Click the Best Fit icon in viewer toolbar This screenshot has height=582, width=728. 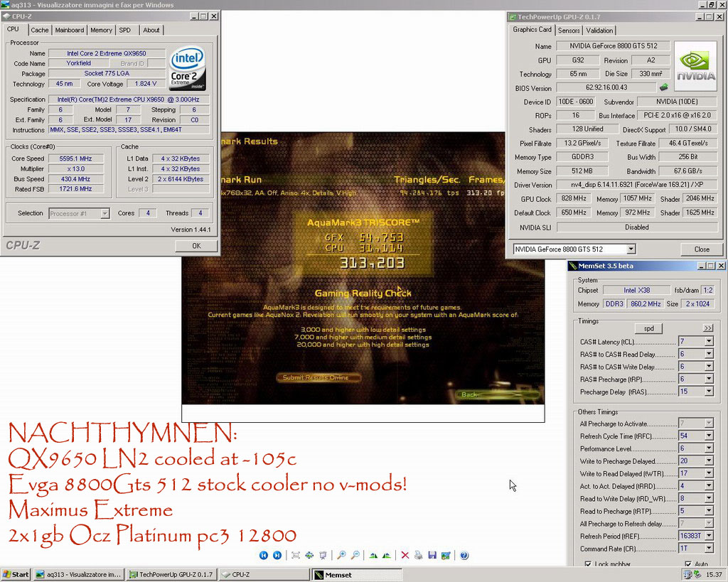(296, 556)
